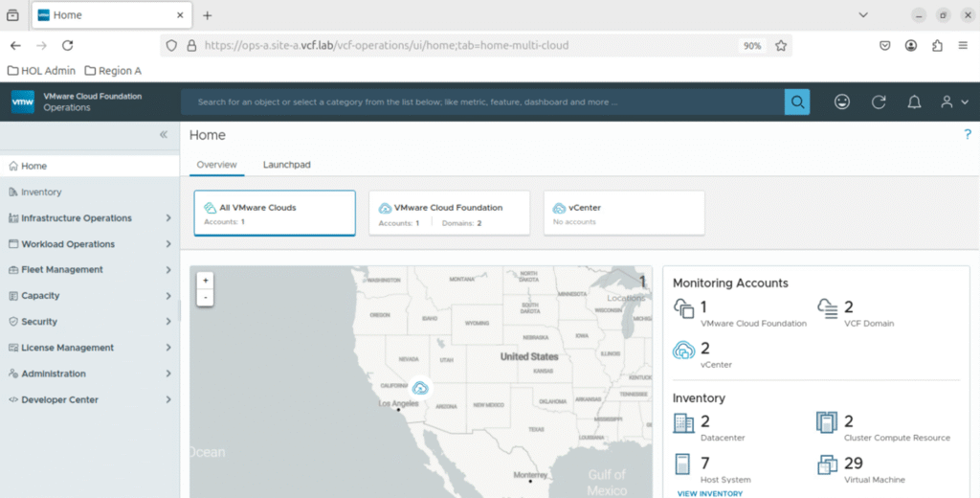Screen dimensions: 980x498
Task: Select the VMware Cloud Foundation card
Action: click(x=450, y=214)
